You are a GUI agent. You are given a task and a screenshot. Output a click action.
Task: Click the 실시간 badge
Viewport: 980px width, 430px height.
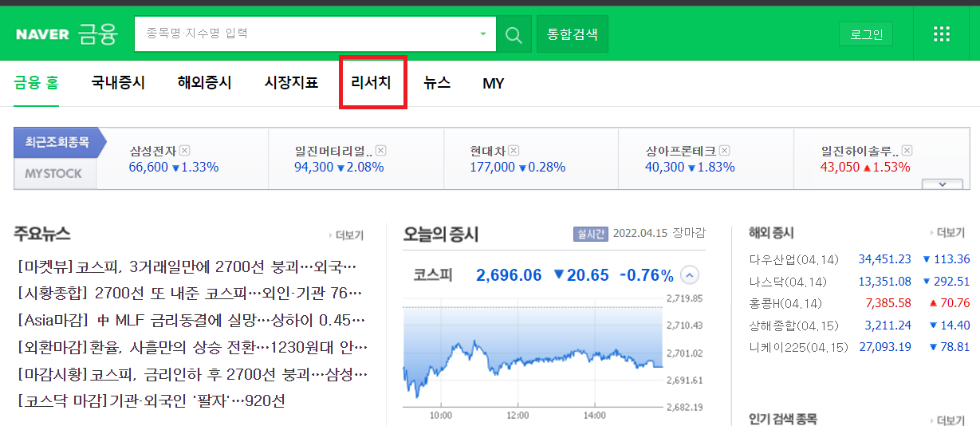(x=590, y=234)
